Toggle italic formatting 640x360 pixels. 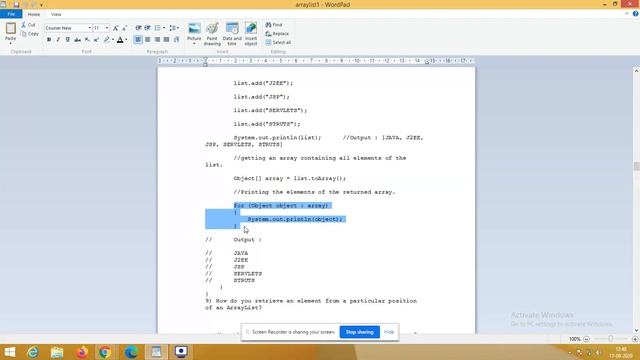point(58,40)
